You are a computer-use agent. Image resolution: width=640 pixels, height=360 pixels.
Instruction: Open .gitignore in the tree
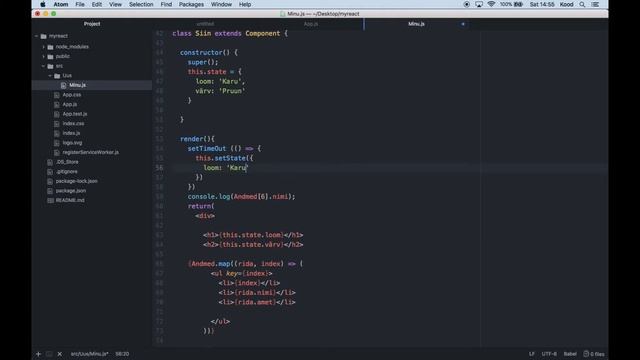pos(67,171)
